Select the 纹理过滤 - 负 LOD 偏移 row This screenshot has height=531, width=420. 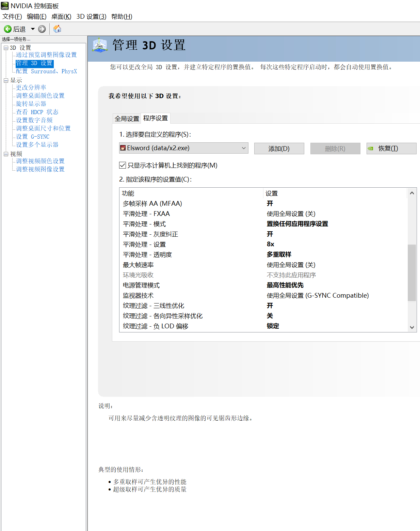pos(263,326)
